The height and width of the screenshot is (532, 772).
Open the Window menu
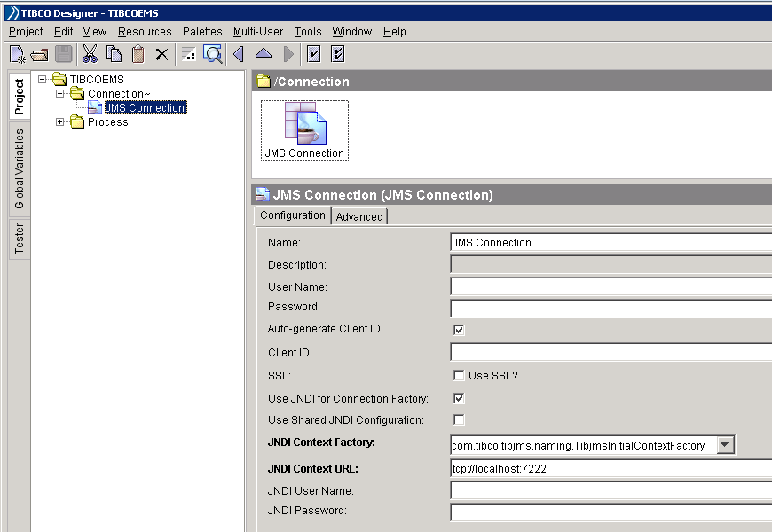(352, 32)
